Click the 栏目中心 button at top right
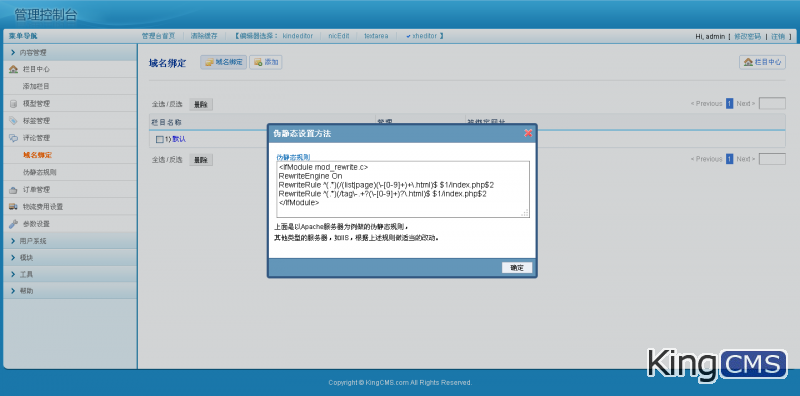Screen dimensions: 800x396 762,62
